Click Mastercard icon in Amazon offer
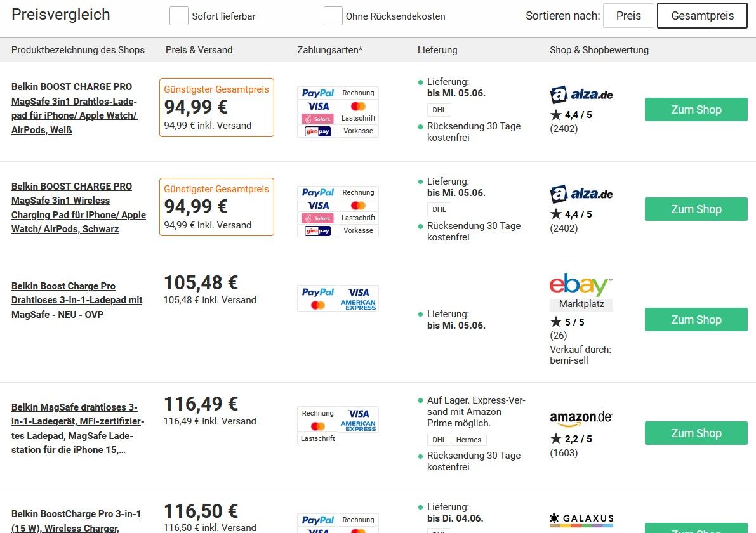The width and height of the screenshot is (756, 533). [318, 426]
